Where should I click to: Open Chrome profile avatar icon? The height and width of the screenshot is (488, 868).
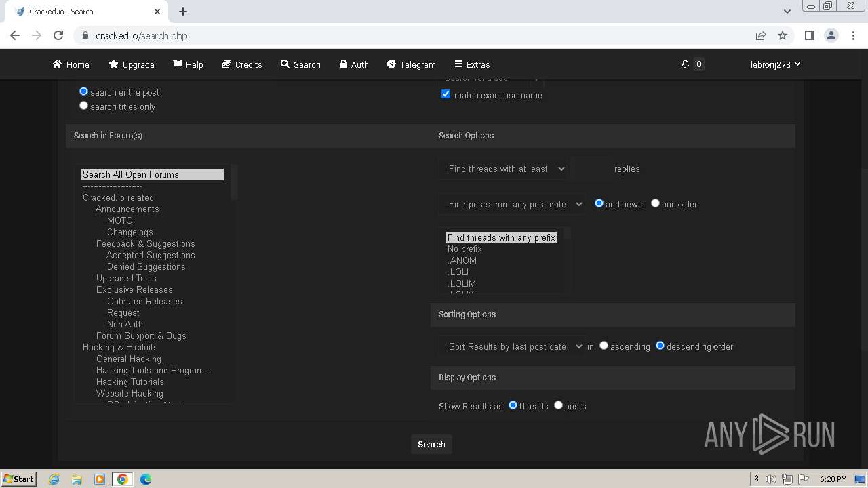pyautogui.click(x=831, y=35)
